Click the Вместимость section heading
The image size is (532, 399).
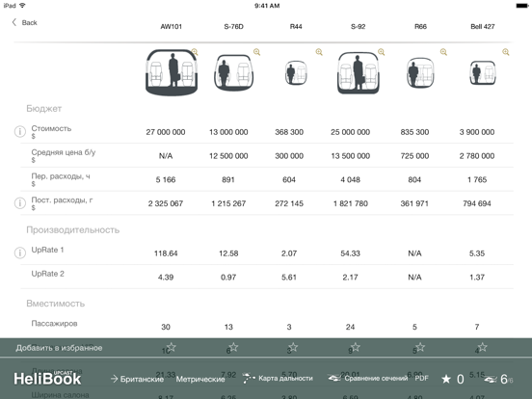coord(55,304)
